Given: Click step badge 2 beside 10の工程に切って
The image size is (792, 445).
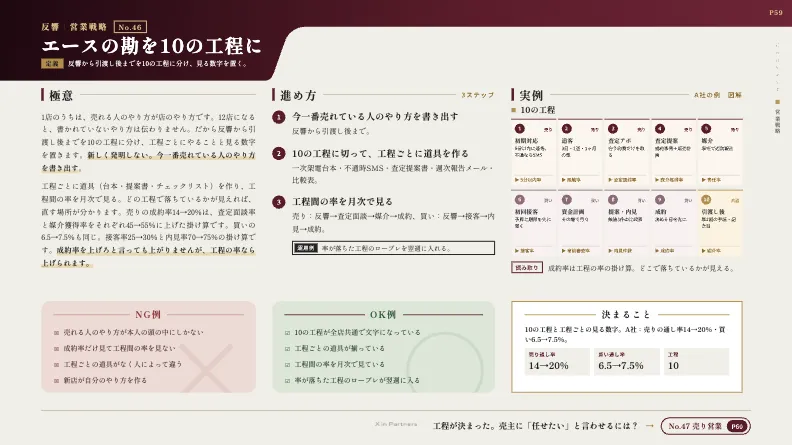Looking at the screenshot, I should [278, 154].
